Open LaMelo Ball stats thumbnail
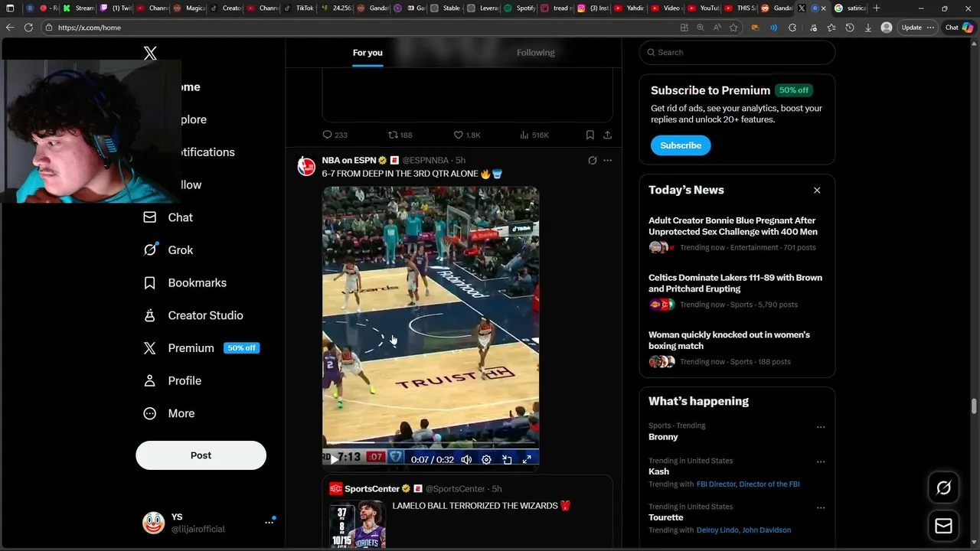 click(358, 525)
